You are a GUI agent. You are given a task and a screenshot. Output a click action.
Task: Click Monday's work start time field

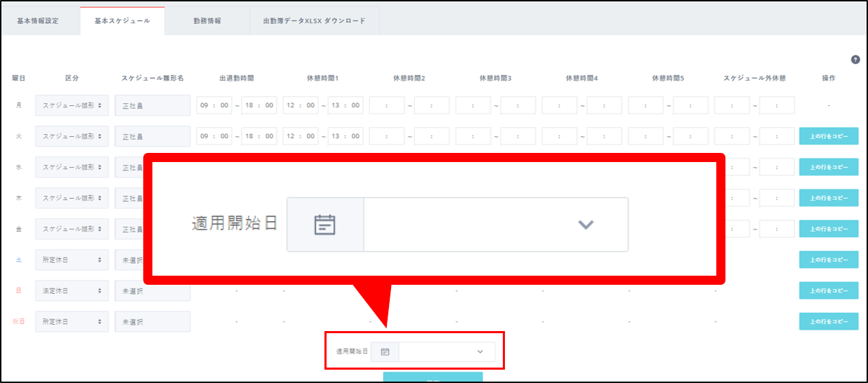point(216,105)
